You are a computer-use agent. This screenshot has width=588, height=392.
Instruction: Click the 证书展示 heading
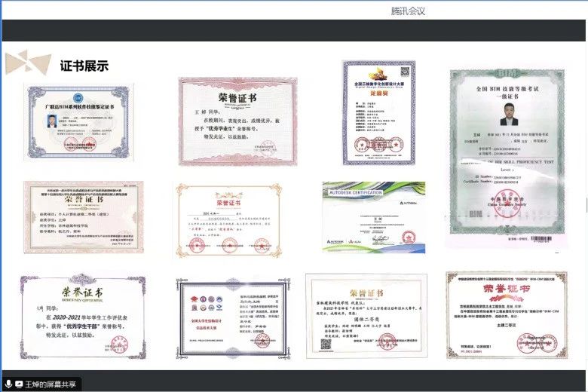pos(84,66)
